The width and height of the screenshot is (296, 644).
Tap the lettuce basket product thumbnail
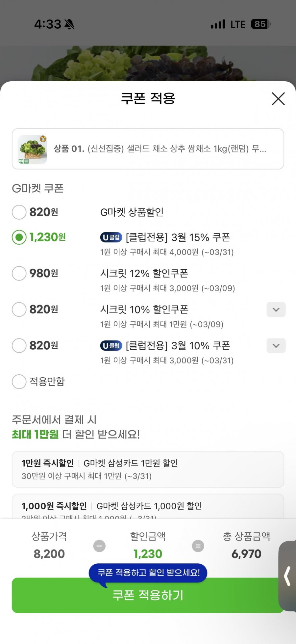tap(33, 149)
